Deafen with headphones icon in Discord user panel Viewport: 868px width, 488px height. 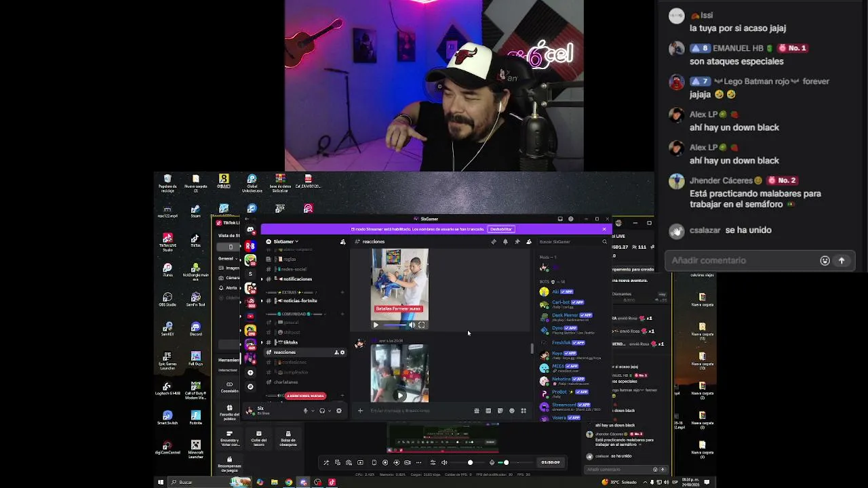coord(322,411)
